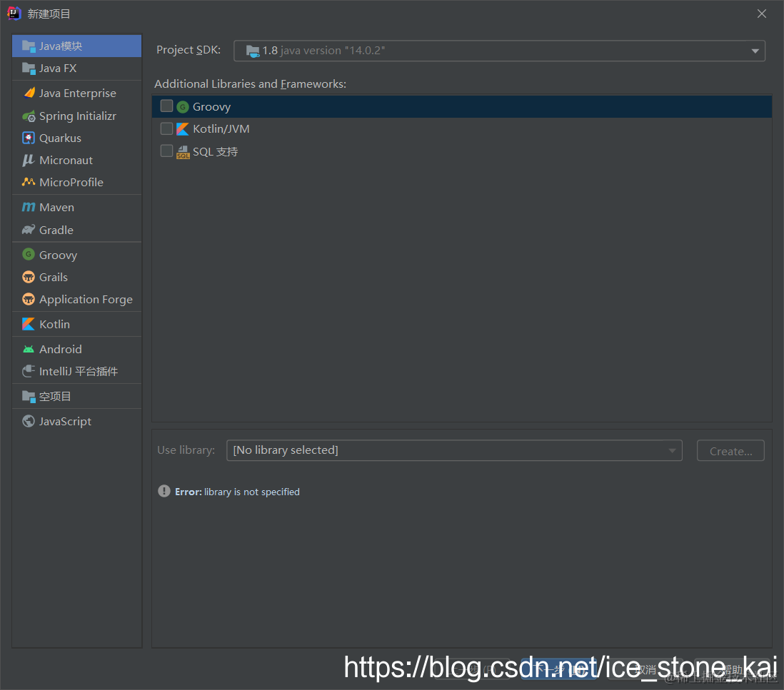Screen dimensions: 784x690
Task: Click the 帮助 Help button
Action: point(731,669)
